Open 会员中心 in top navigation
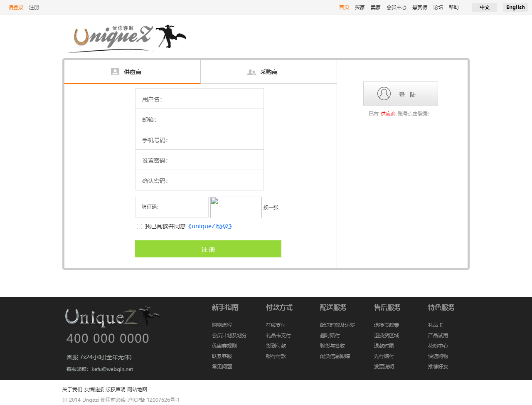Viewport: 532px width, 405px height. click(x=396, y=7)
